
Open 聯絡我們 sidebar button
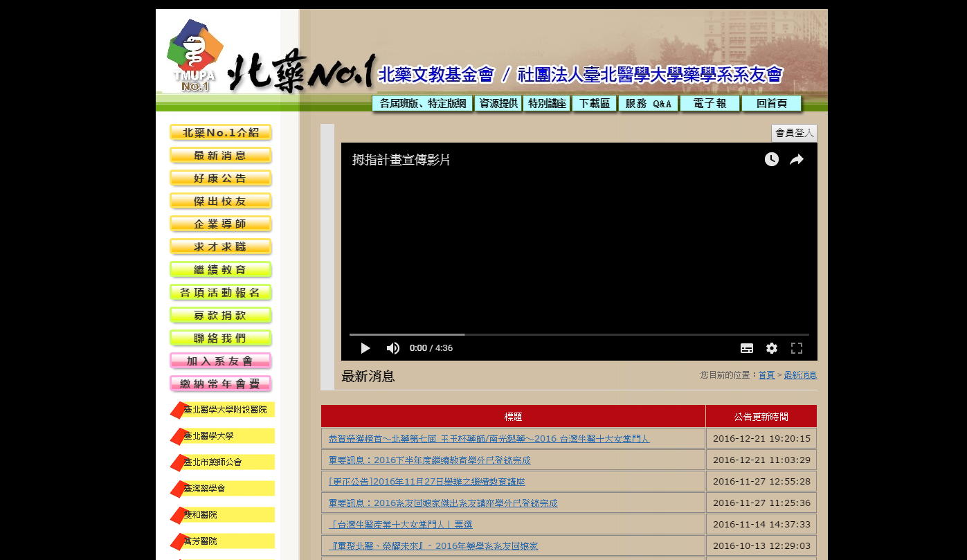click(221, 338)
